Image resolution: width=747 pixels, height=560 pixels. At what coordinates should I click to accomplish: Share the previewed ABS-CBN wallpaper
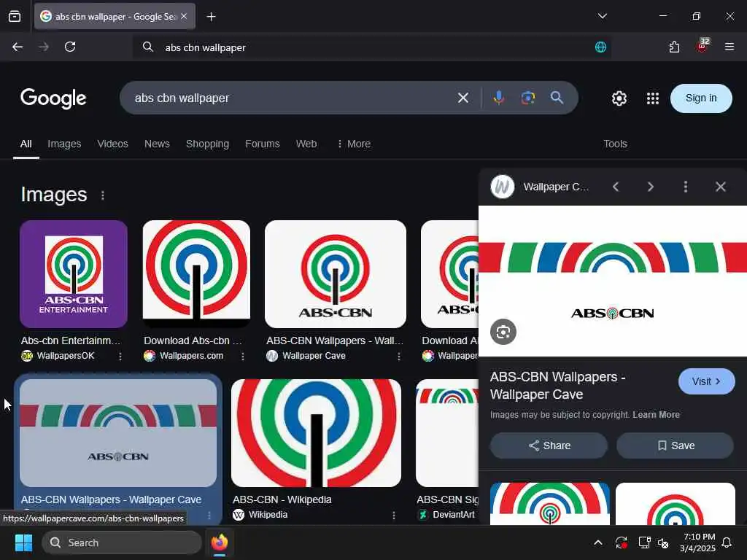pos(549,446)
